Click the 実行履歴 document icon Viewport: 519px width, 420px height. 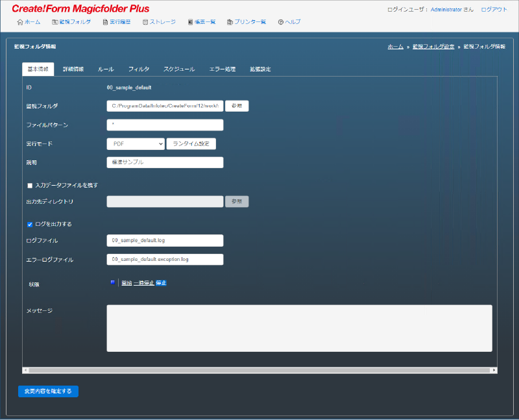(x=105, y=22)
